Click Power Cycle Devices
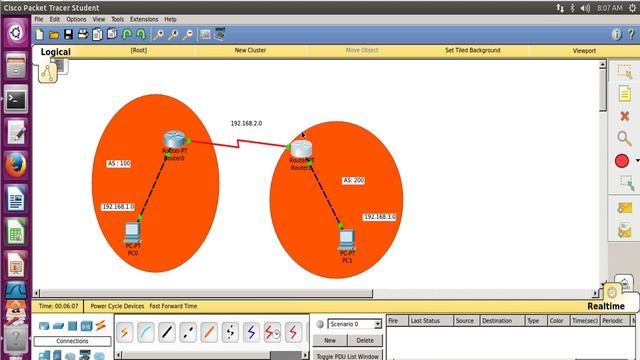 coord(117,306)
